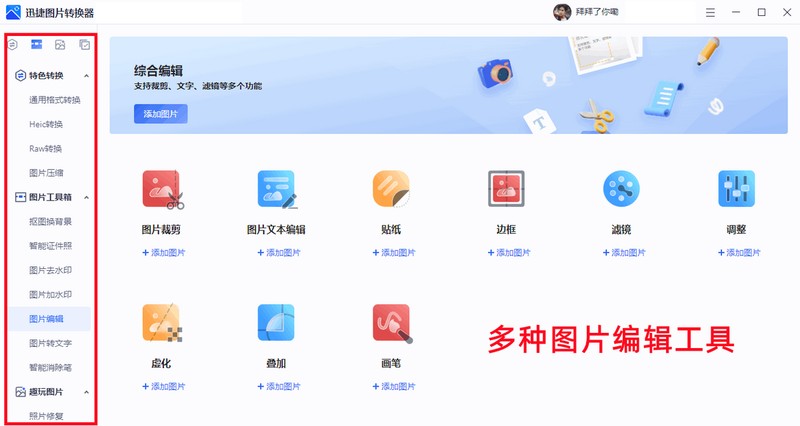Open the 图片裁剪 crop tool icon
This screenshot has width=800, height=426.
click(x=162, y=189)
